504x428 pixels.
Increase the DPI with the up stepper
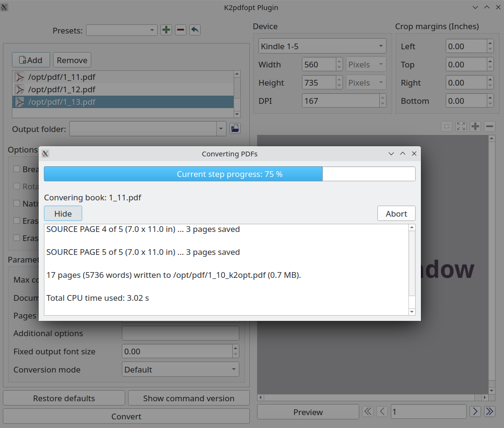383,98
